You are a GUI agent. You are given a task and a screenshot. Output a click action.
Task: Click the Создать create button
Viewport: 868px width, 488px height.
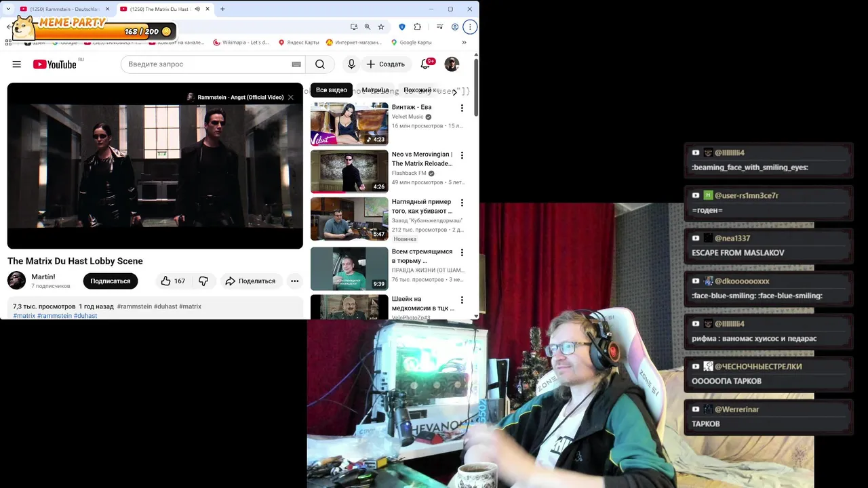coord(386,64)
